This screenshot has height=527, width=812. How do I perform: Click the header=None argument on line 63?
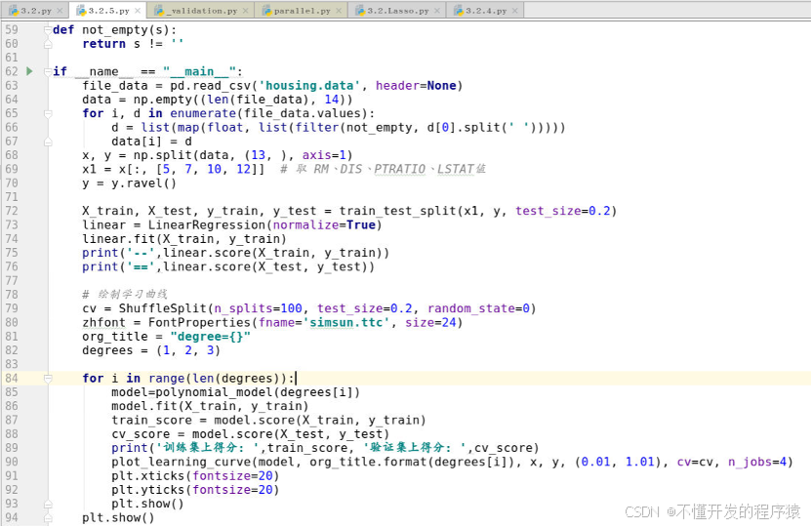click(416, 86)
